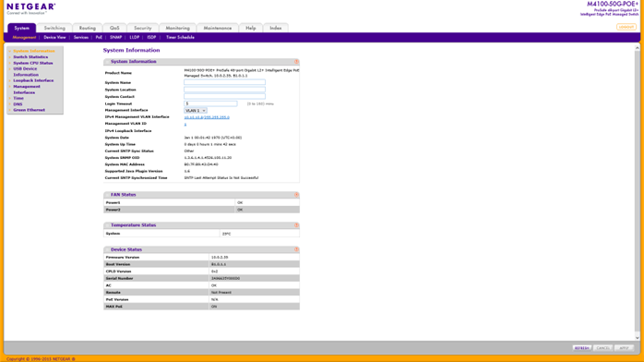Click the Serial Number row in Device Status
The image size is (644, 362).
pos(202,279)
